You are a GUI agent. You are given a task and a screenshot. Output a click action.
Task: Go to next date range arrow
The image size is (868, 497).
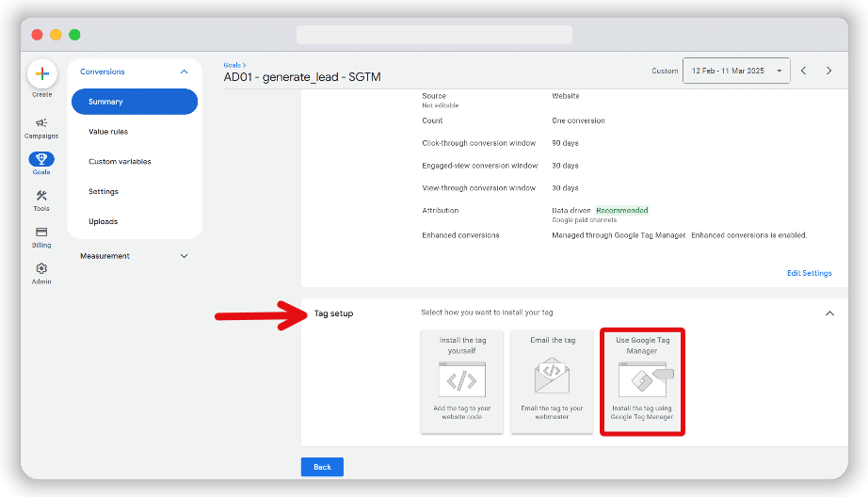click(828, 71)
